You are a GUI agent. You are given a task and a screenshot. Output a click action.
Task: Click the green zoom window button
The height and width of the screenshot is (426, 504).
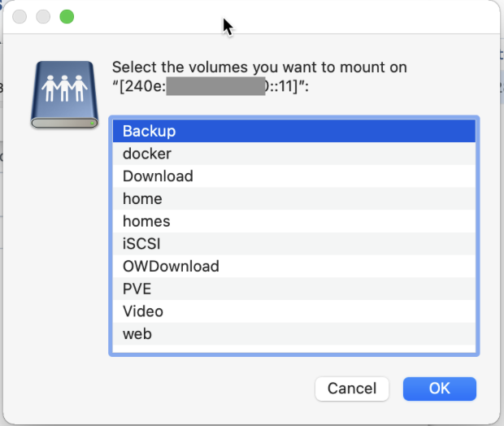coord(67,17)
